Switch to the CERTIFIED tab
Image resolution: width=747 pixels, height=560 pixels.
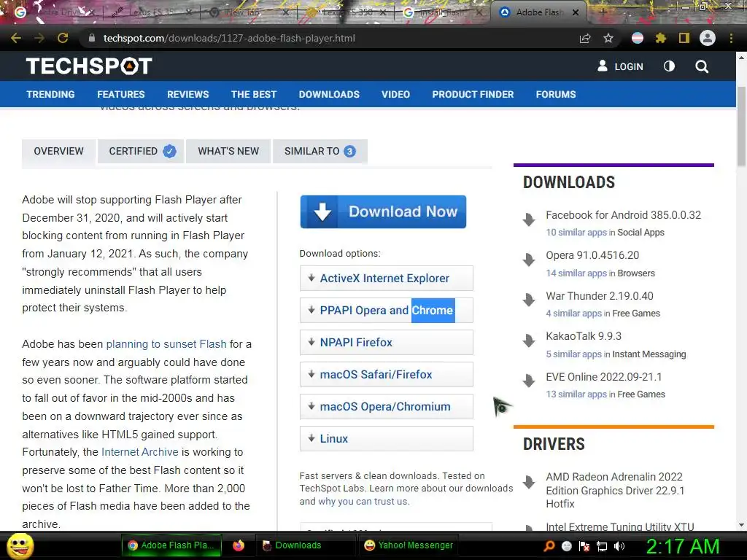pyautogui.click(x=141, y=152)
